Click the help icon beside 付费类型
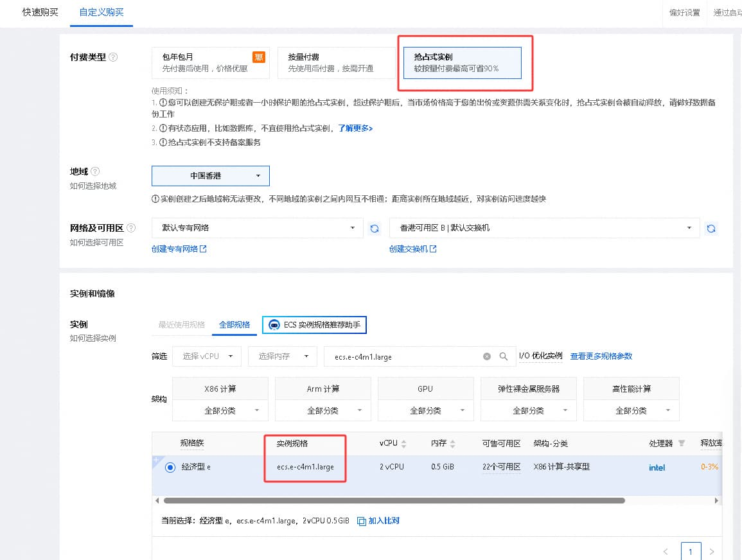 click(x=113, y=57)
